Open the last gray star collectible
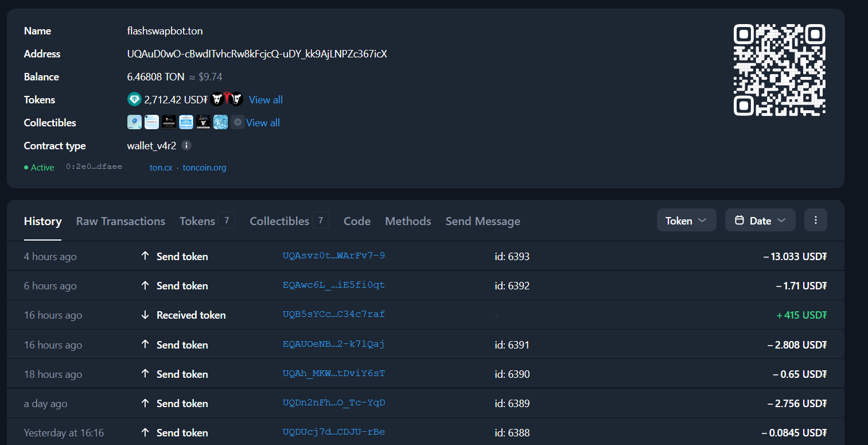Image resolution: width=868 pixels, height=445 pixels. (238, 122)
